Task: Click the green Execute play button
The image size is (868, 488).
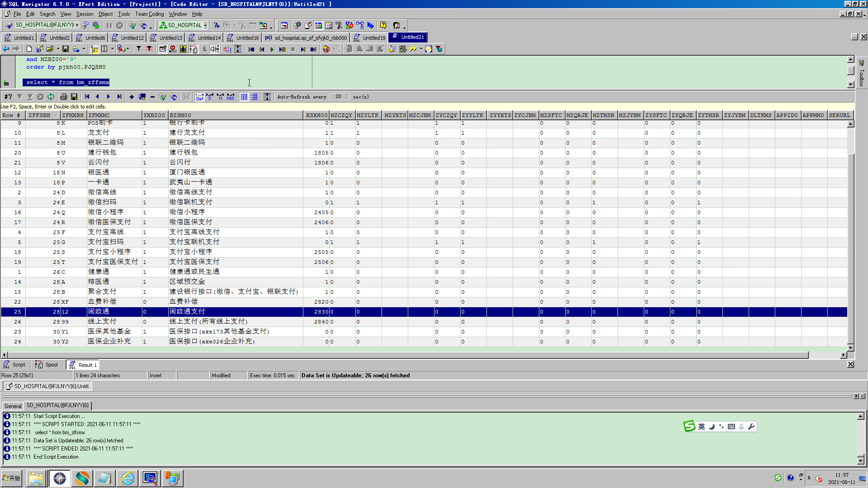Action: click(x=272, y=49)
